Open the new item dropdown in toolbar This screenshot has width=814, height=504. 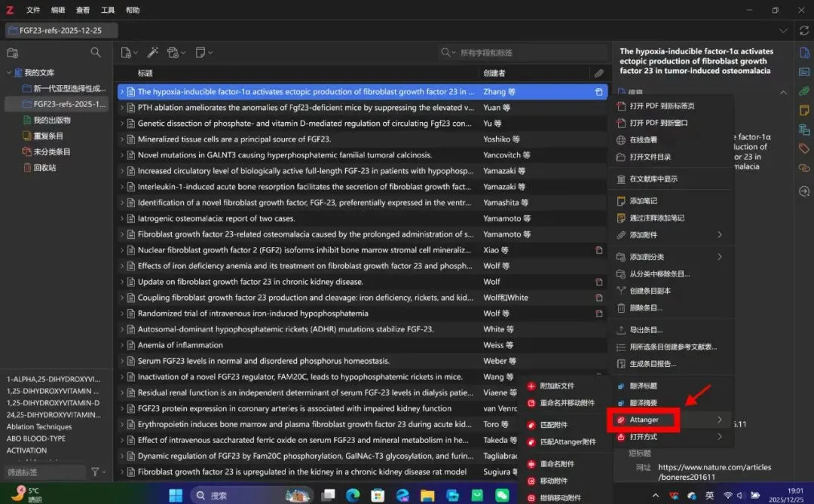point(129,53)
